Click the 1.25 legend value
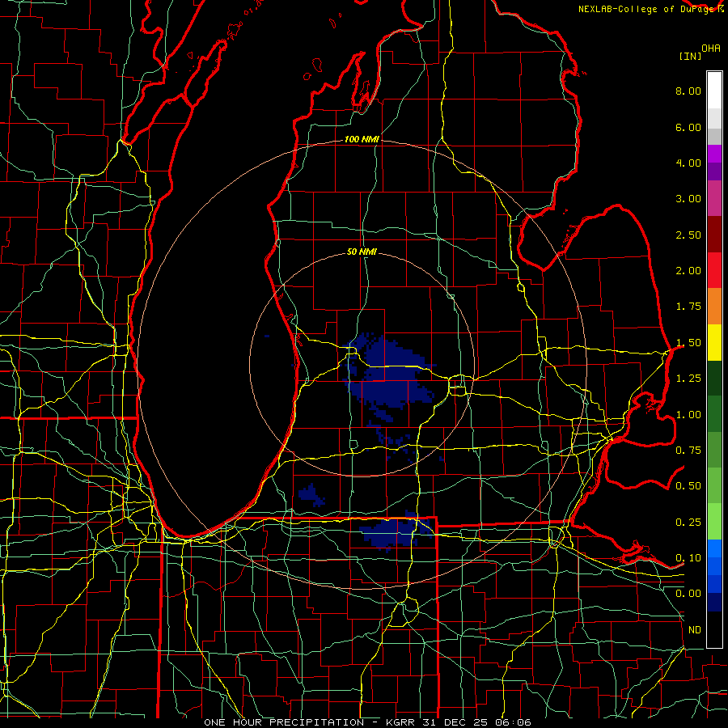Viewport: 728px width, 728px height. click(x=688, y=379)
